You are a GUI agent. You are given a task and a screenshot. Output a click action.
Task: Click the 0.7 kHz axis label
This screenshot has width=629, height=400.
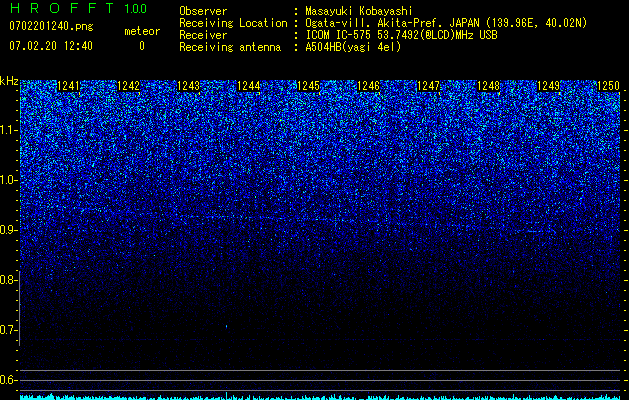(x=8, y=330)
